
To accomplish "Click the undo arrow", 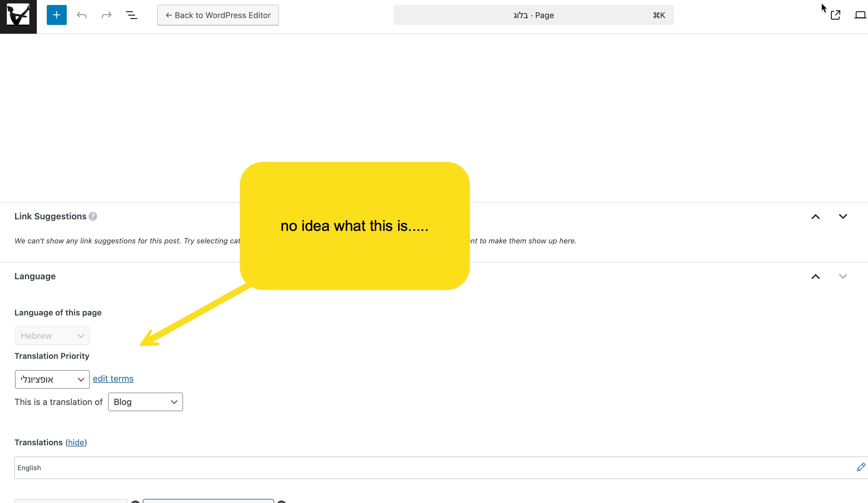I will pos(82,15).
